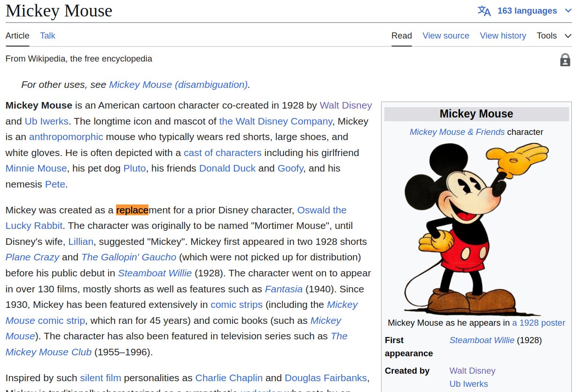The width and height of the screenshot is (577, 392).
Task: Open the View source tab
Action: click(x=445, y=36)
